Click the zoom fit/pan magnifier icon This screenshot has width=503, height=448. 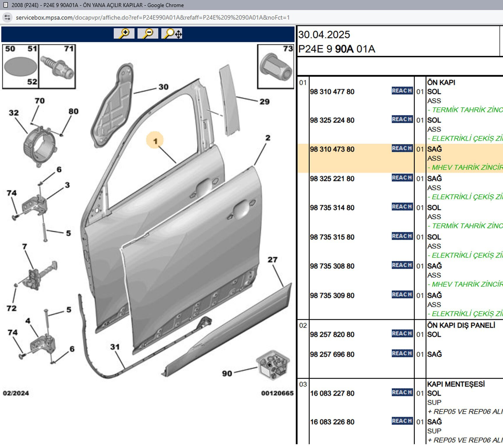point(172,34)
